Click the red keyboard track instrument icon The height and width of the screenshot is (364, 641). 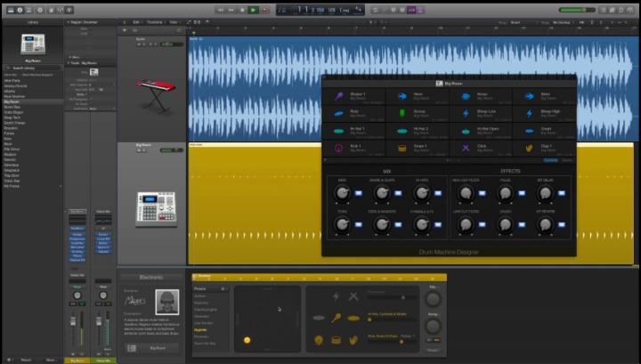tap(155, 87)
